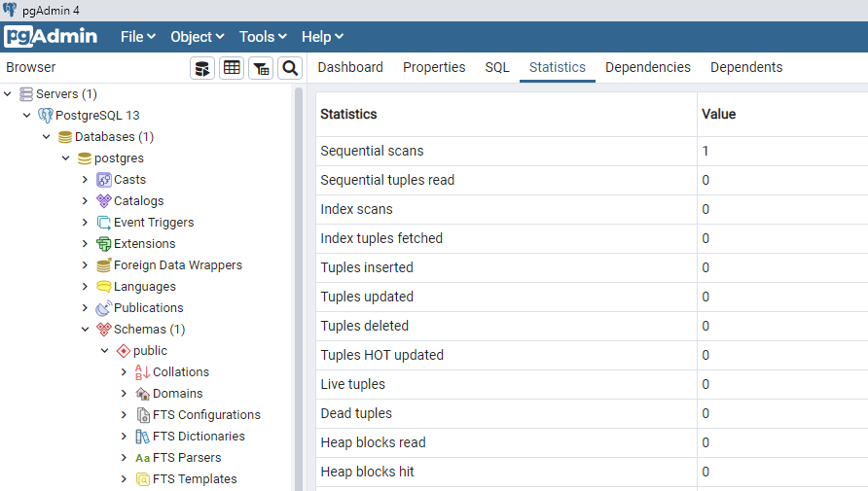The image size is (868, 491).
Task: Click the postgres database icon
Action: point(84,158)
